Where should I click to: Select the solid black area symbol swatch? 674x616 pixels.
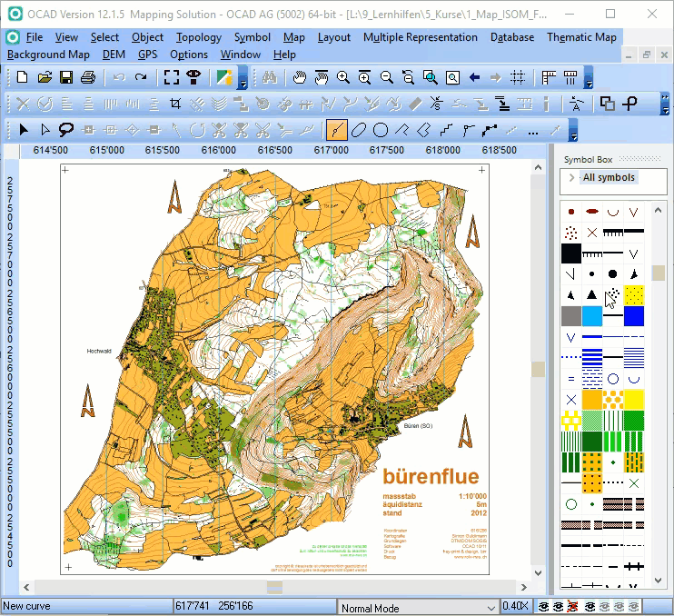click(x=571, y=253)
